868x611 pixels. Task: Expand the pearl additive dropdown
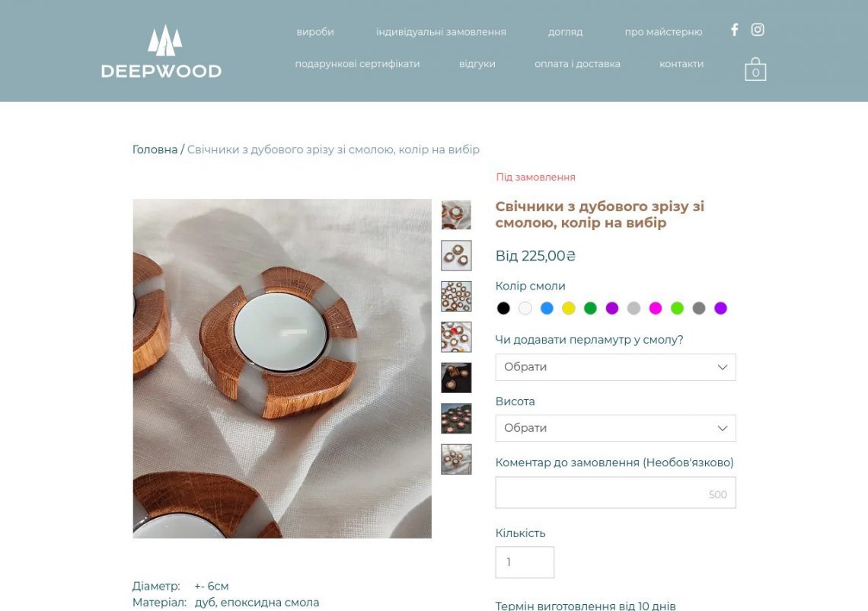[615, 367]
